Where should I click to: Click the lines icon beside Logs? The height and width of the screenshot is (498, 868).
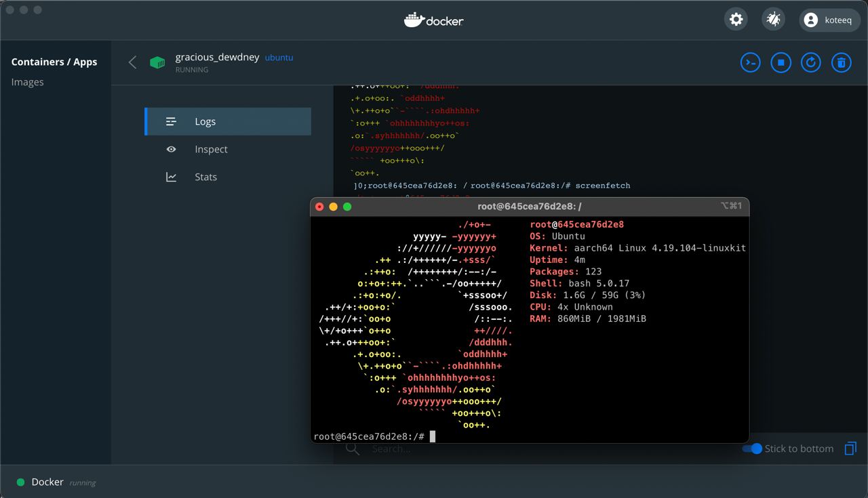(172, 121)
